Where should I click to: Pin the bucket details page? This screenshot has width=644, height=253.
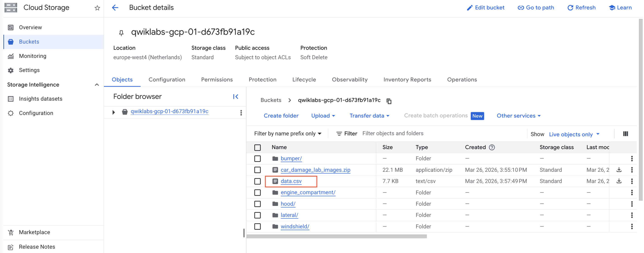(x=121, y=33)
